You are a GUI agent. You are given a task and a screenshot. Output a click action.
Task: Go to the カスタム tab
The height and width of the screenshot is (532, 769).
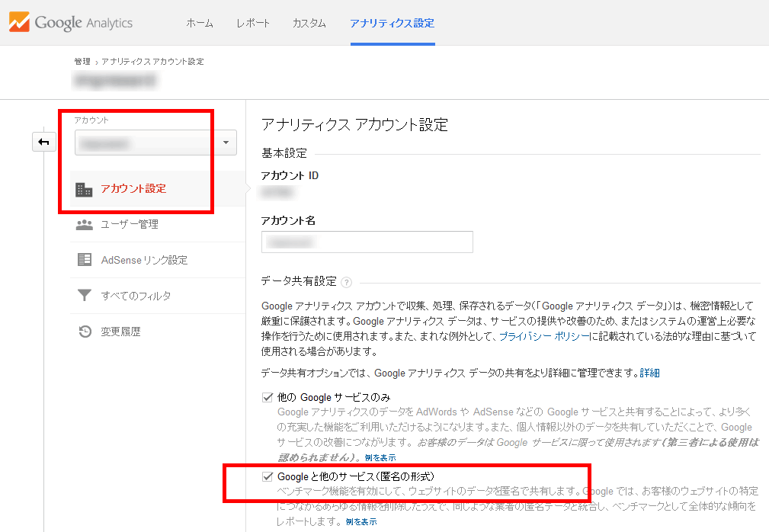309,23
